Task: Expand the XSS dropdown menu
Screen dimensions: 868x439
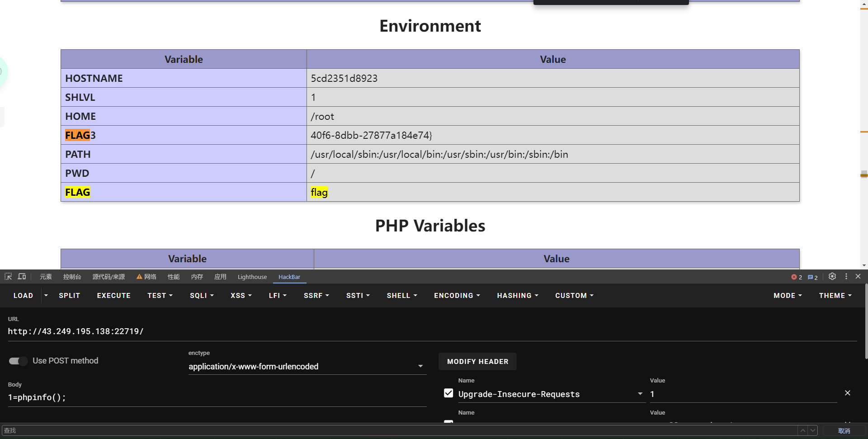Action: tap(241, 295)
